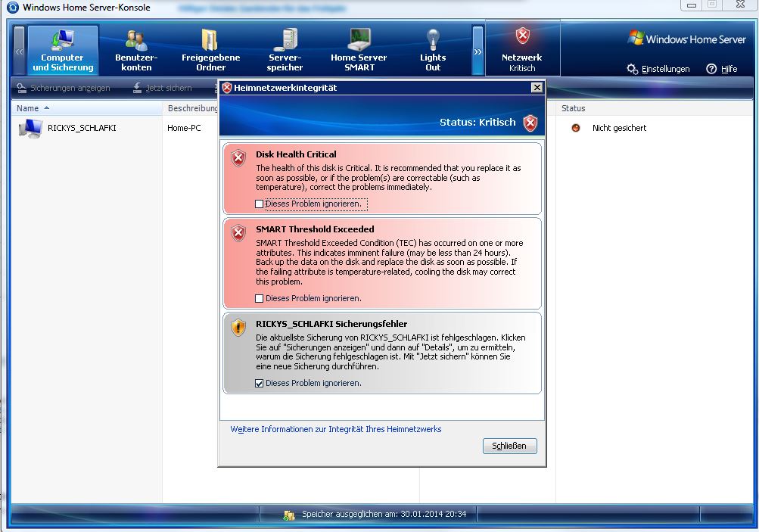Screen dimensions: 759x532
Task: Click the Windows Home Server logo
Action: click(686, 39)
